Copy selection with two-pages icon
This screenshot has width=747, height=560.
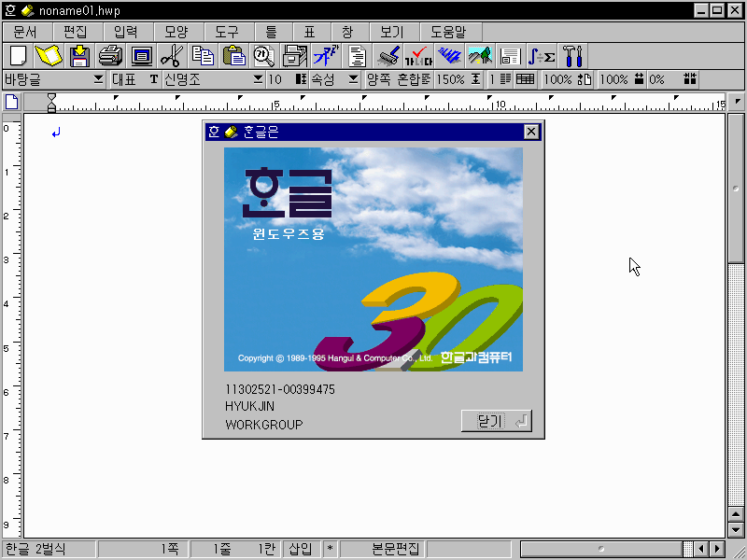[203, 56]
